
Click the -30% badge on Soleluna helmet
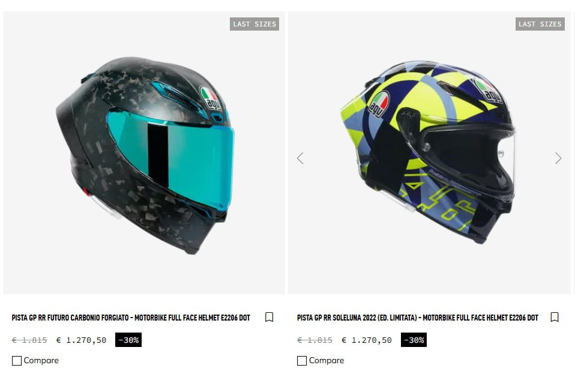click(414, 340)
